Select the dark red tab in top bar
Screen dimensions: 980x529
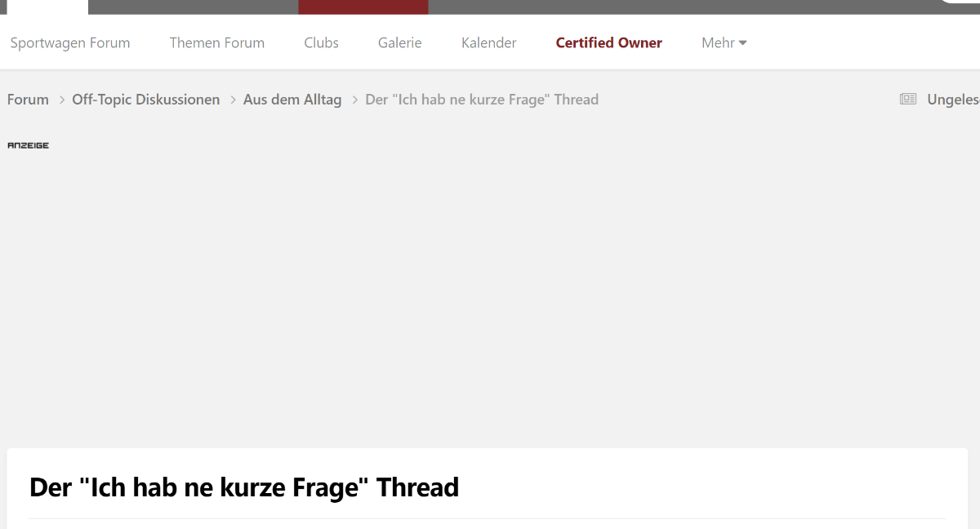point(363,7)
